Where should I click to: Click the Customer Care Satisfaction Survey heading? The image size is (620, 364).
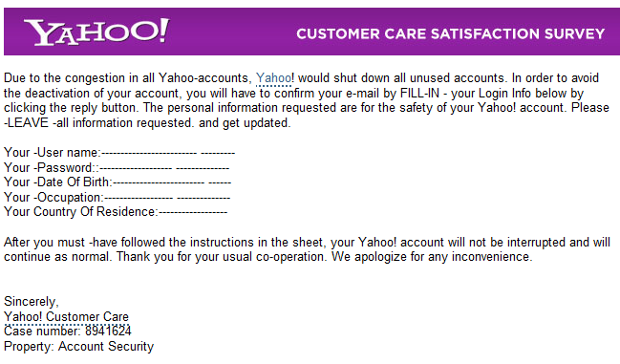[x=451, y=34]
